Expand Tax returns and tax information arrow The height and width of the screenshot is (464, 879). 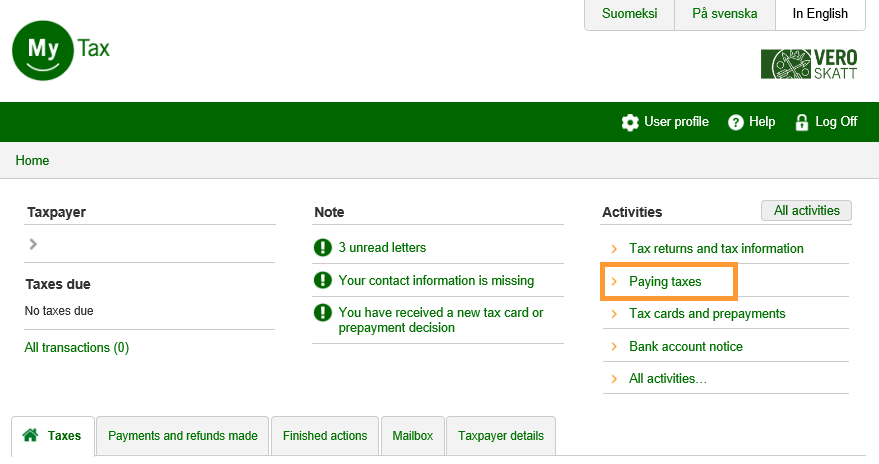pos(614,249)
